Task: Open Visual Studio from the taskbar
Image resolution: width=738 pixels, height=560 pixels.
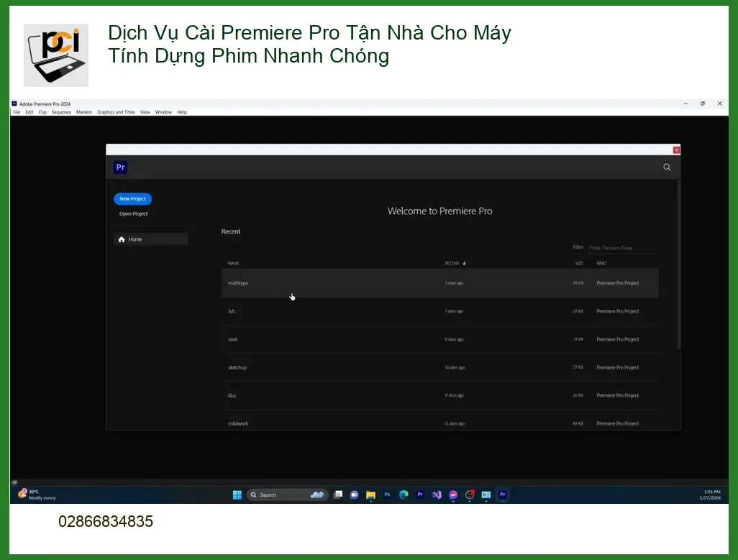Action: [437, 495]
